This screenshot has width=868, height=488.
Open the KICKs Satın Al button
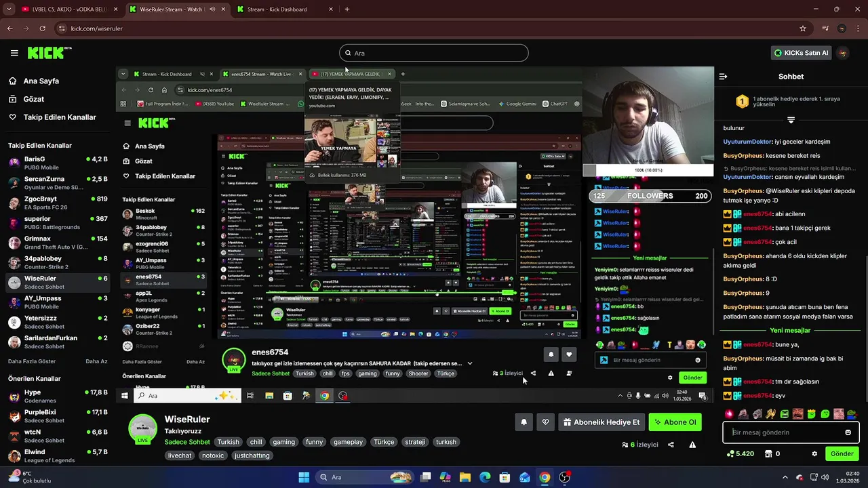pyautogui.click(x=801, y=53)
